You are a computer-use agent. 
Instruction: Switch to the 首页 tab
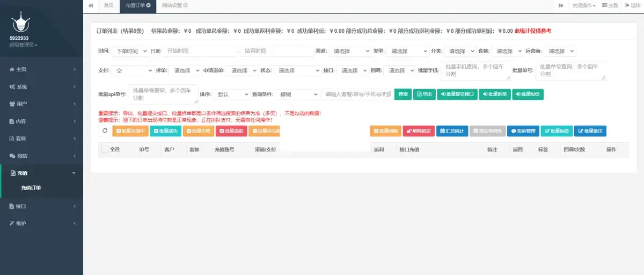click(108, 5)
